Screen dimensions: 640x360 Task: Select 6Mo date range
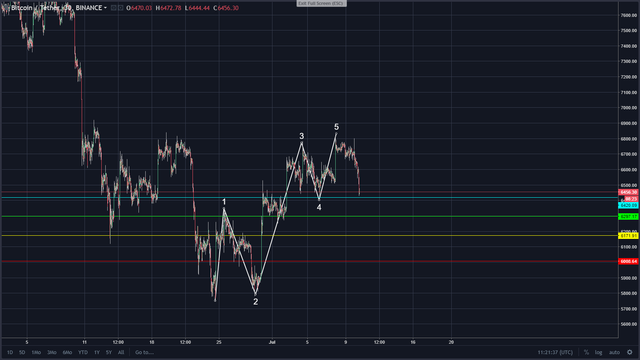click(x=67, y=352)
